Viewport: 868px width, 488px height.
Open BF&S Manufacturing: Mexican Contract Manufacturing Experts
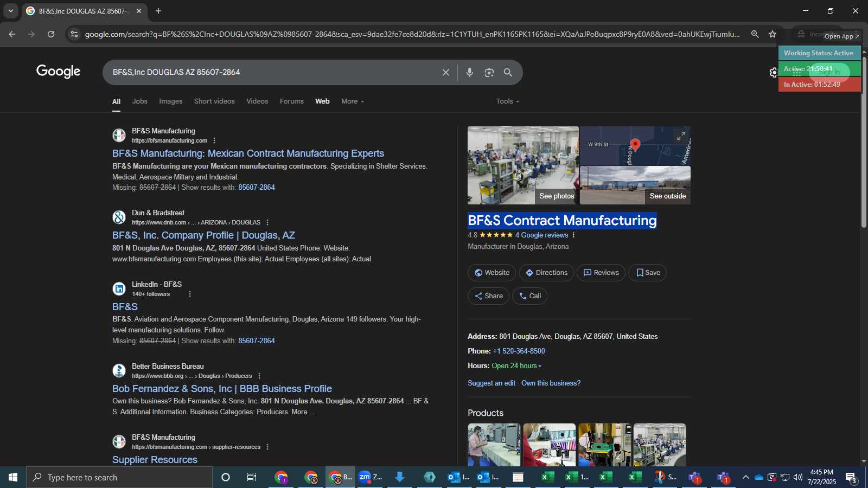point(248,153)
